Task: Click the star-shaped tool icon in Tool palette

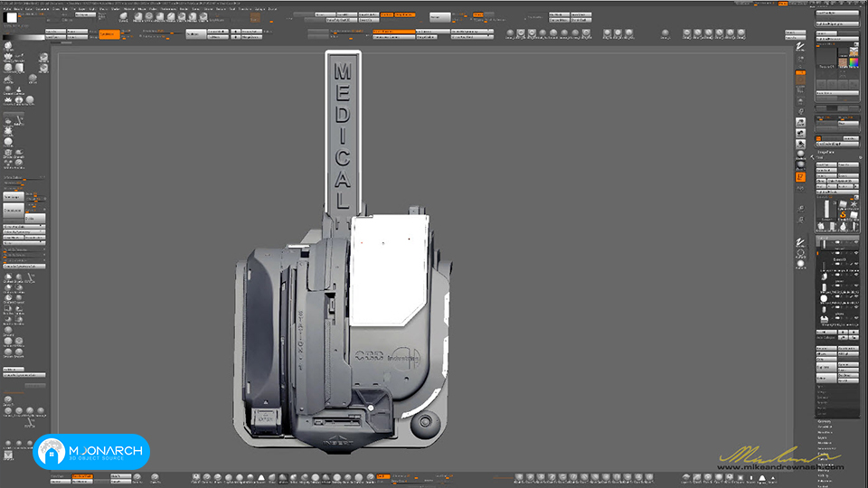Action: [x=854, y=205]
